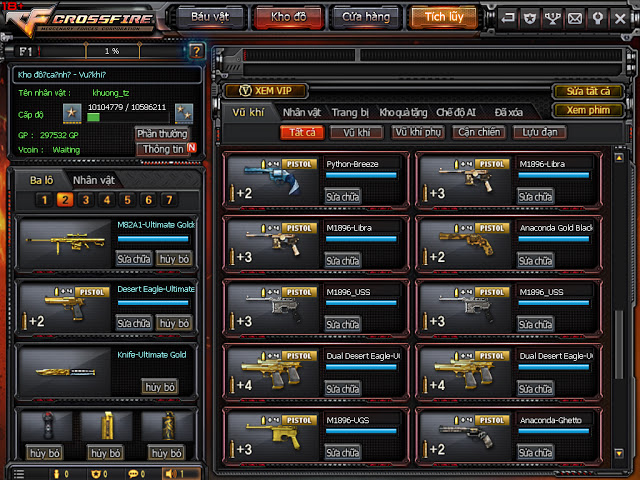Viewport: 640px width, 480px height.
Task: Click Sửa chữa for Desert Eagle-Ultimate
Action: 133,323
